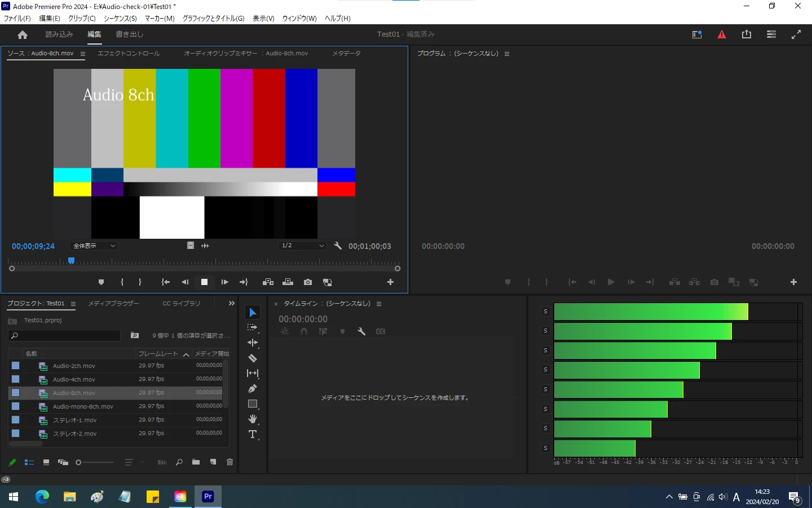Viewport: 812px width, 508px height.
Task: Go to Out point in Source monitor
Action: [244, 282]
